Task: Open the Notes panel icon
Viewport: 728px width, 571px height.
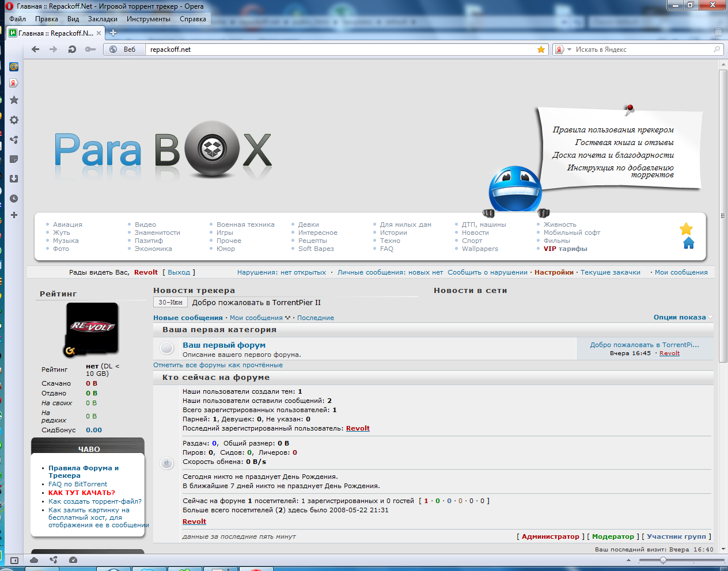Action: (14, 159)
